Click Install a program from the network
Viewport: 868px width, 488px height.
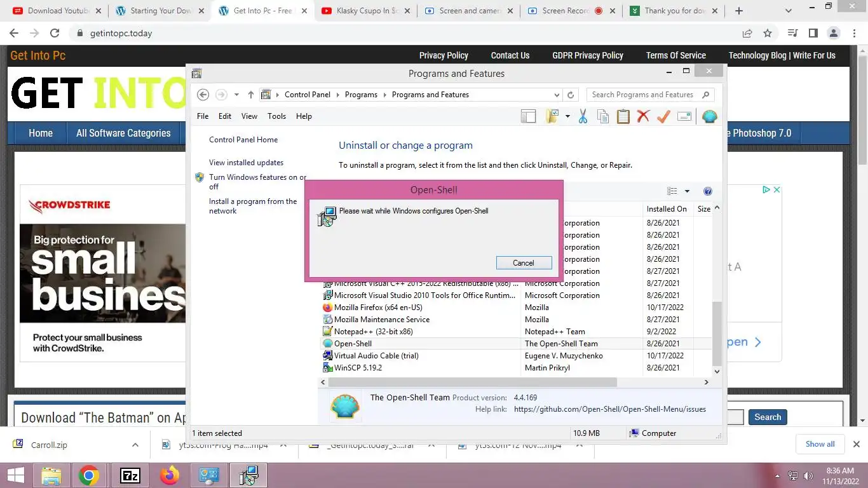click(x=253, y=206)
